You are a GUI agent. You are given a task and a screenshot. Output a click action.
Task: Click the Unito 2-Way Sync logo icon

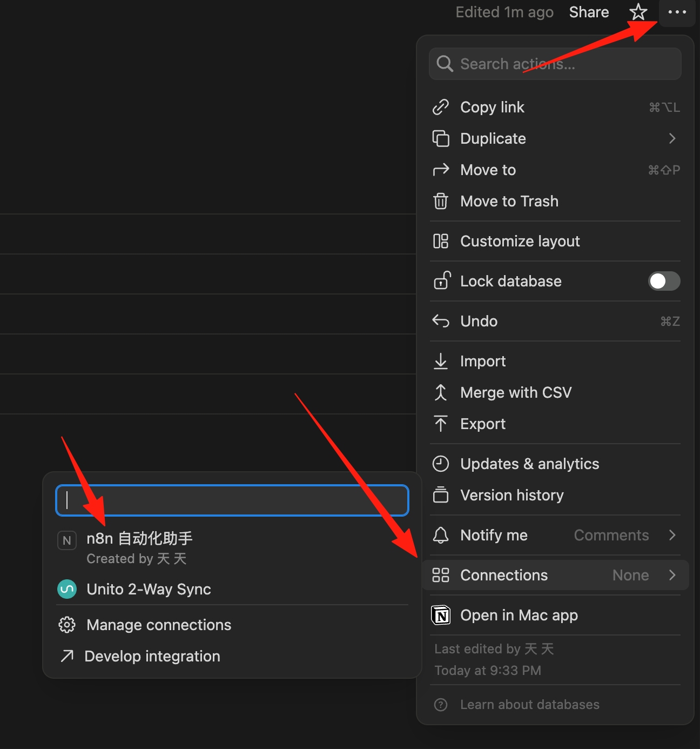click(x=67, y=589)
